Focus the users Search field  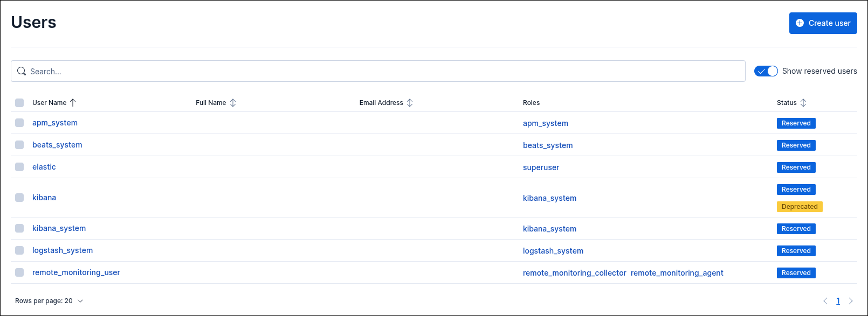click(x=377, y=71)
